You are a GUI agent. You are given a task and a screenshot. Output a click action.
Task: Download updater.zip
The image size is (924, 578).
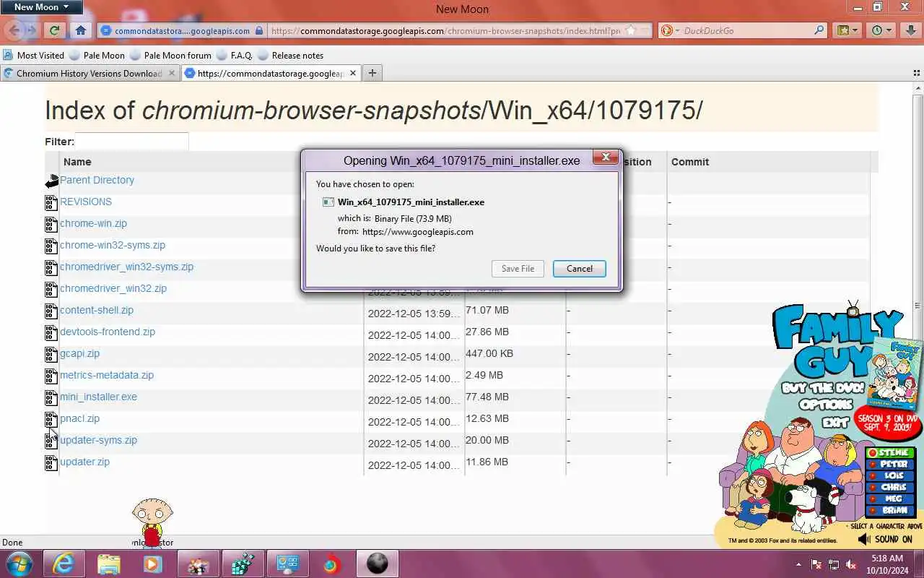pyautogui.click(x=84, y=462)
